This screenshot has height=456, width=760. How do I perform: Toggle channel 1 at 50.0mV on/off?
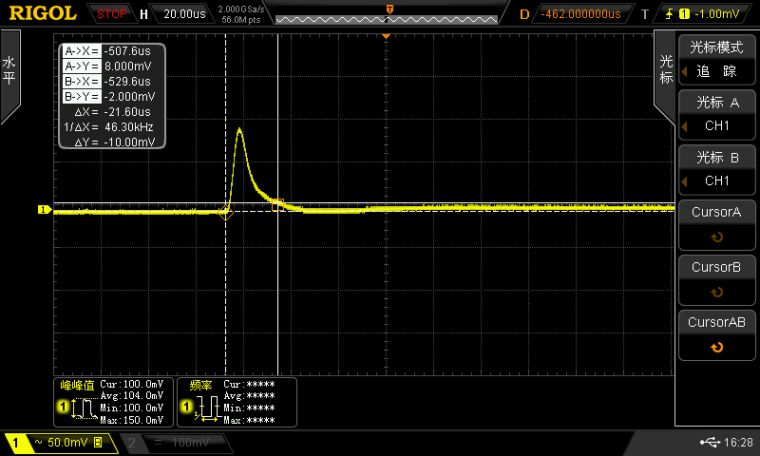pyautogui.click(x=61, y=442)
